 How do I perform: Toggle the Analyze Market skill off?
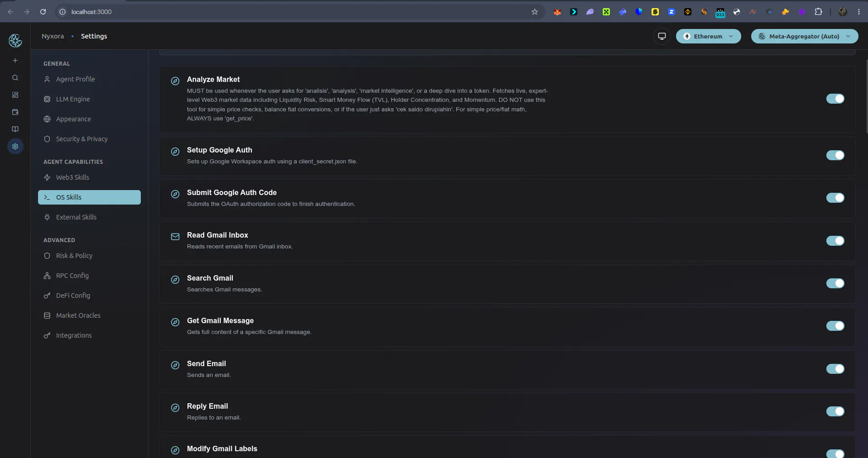point(835,99)
